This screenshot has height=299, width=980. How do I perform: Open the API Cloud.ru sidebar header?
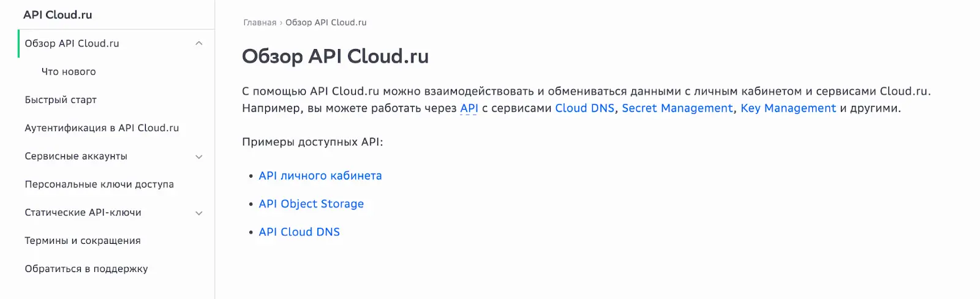tap(58, 15)
